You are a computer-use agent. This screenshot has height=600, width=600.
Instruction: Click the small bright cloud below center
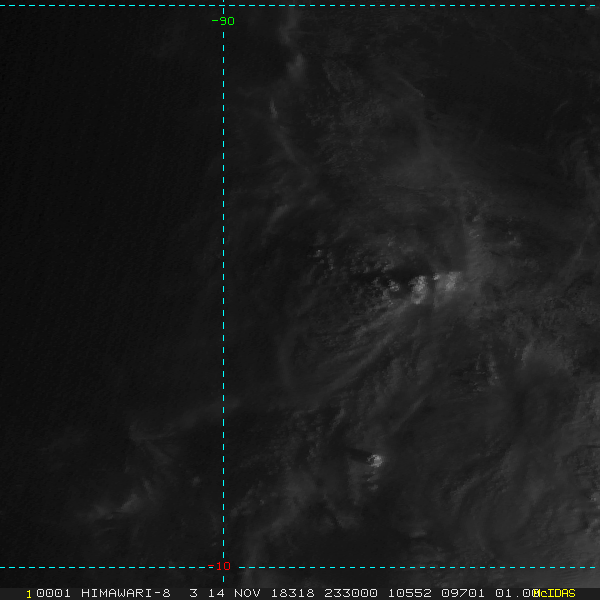[x=375, y=460]
